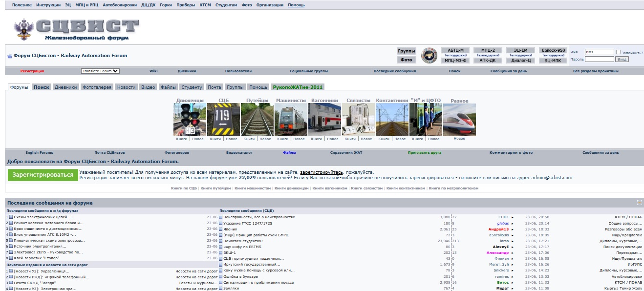Open the red Регистрация link
Viewport: 644px width, 291px height.
tap(32, 71)
